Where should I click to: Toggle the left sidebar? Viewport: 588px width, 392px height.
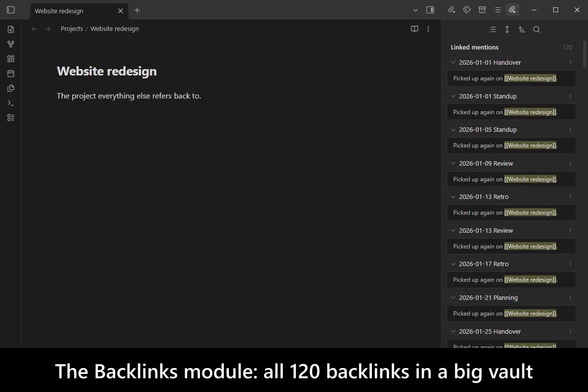pyautogui.click(x=11, y=10)
